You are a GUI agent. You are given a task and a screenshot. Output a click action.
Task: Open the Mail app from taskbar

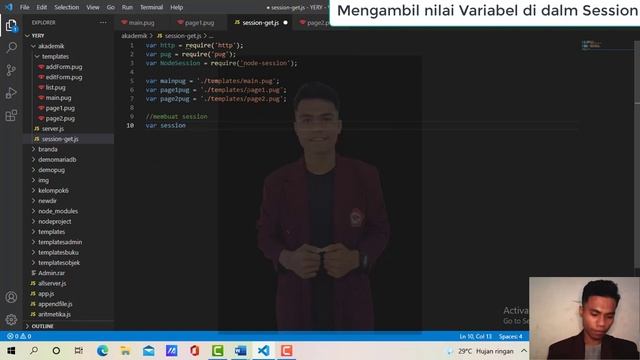click(149, 351)
